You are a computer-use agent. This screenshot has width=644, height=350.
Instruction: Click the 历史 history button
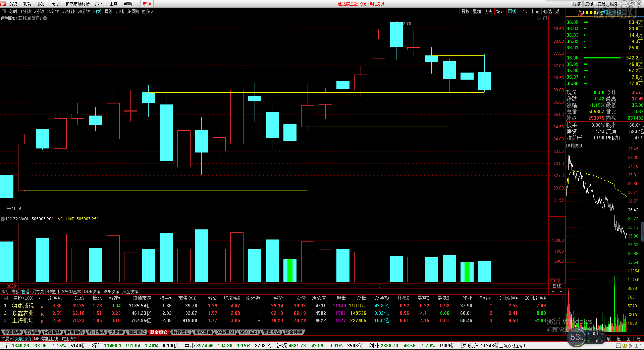click(489, 11)
